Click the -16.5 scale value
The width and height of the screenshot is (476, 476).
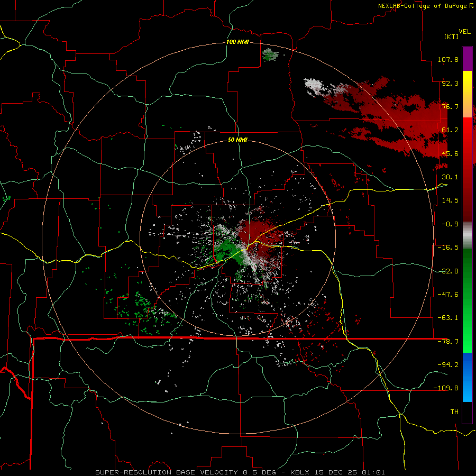(x=448, y=248)
